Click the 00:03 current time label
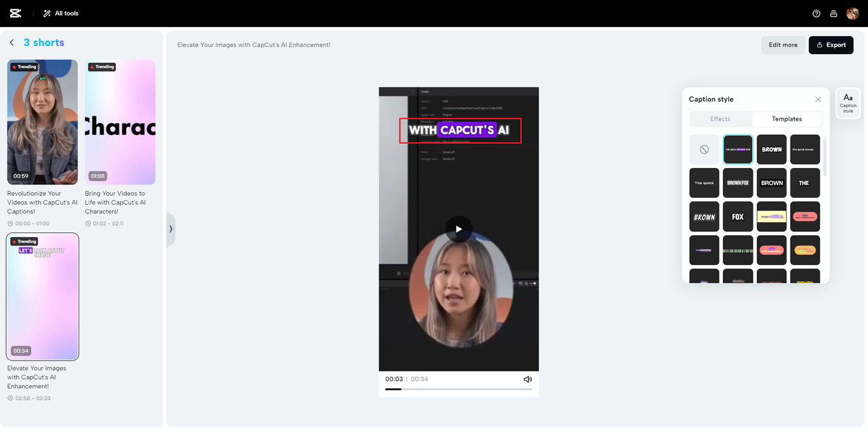The width and height of the screenshot is (868, 429). (x=394, y=379)
